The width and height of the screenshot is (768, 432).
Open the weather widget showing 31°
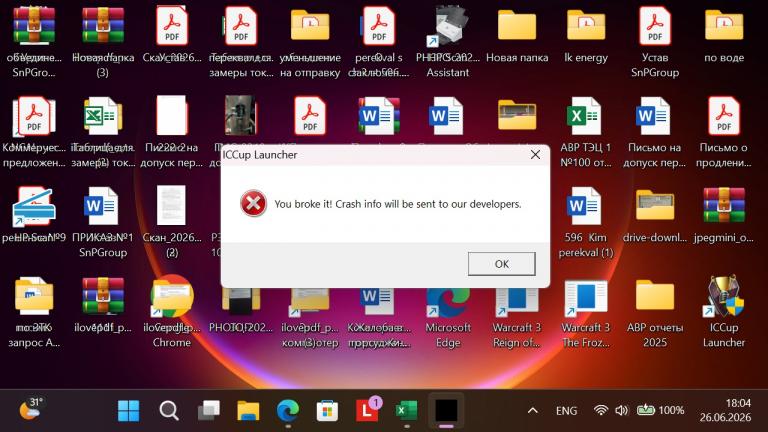(x=30, y=408)
